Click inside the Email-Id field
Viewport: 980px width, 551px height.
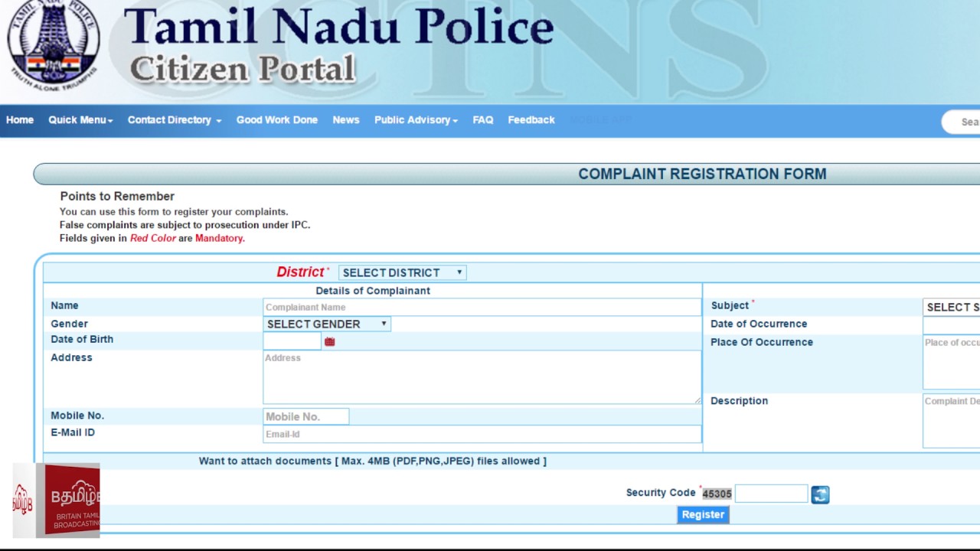click(481, 434)
